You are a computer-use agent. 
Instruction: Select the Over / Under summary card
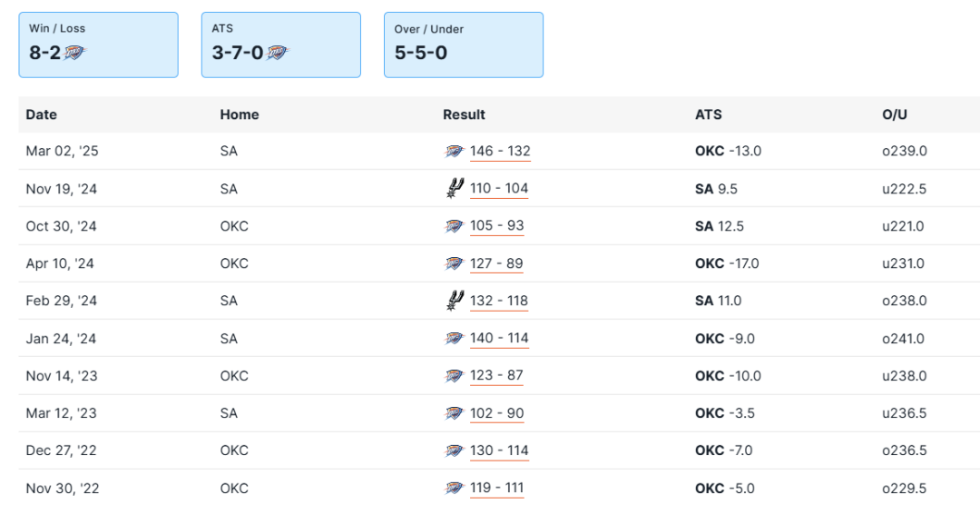[463, 45]
